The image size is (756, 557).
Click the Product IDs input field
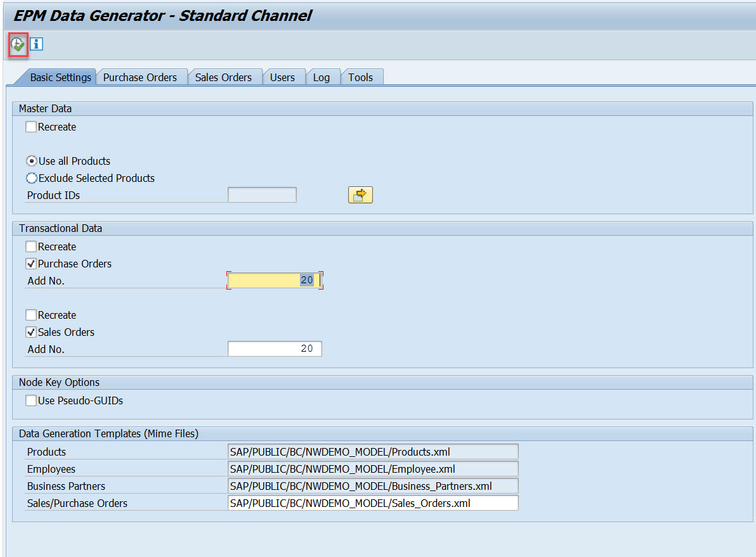(262, 195)
